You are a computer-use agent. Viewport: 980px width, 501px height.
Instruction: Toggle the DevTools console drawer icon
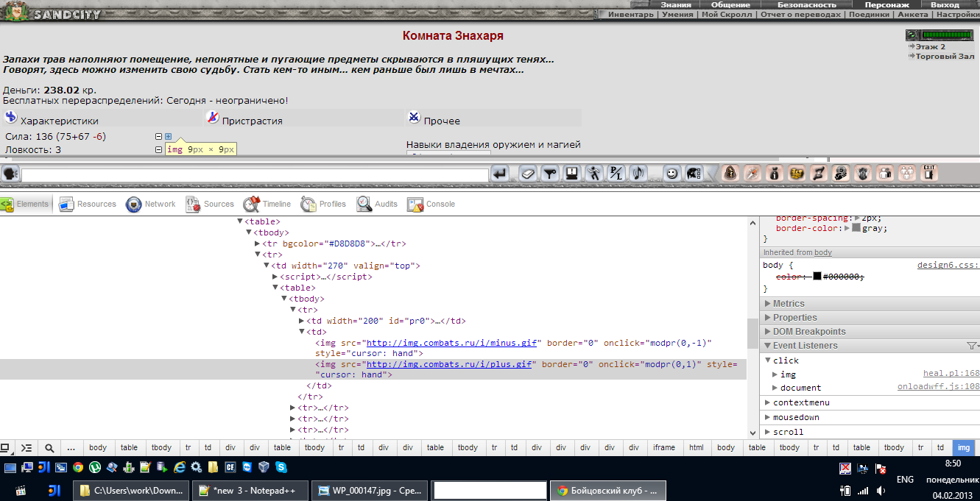point(27,447)
